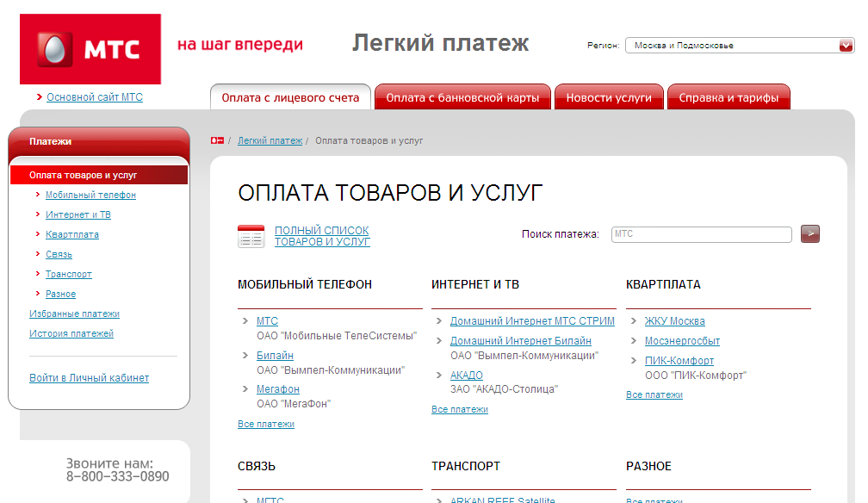868x503 pixels.
Task: Open Домашний Интернет МТС СТРИМ link
Action: [532, 321]
